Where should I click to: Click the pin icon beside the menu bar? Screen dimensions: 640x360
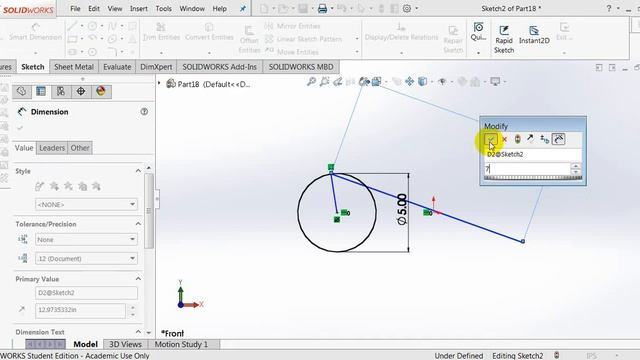pos(243,9)
